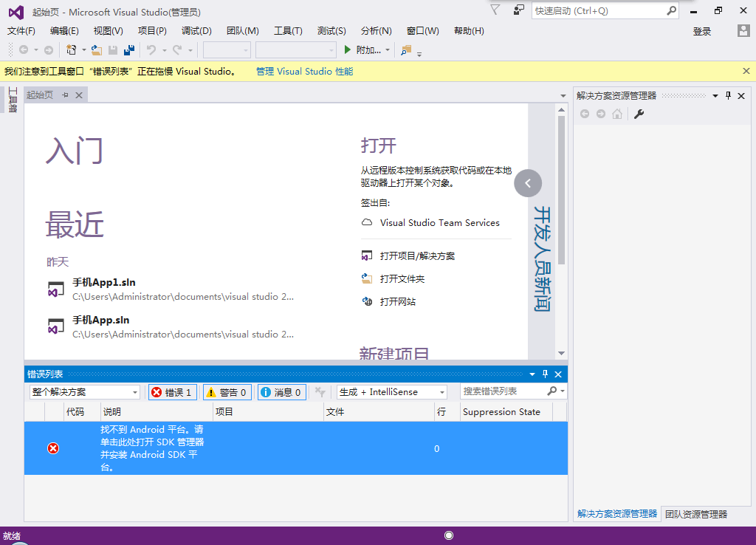This screenshot has width=756, height=545.
Task: Click the Save toolbar icon
Action: click(x=113, y=49)
